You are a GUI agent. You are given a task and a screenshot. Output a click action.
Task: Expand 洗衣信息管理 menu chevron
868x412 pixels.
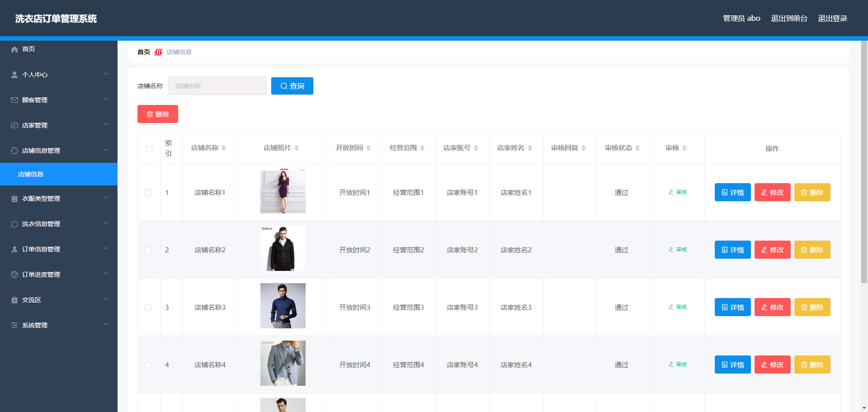coord(106,223)
